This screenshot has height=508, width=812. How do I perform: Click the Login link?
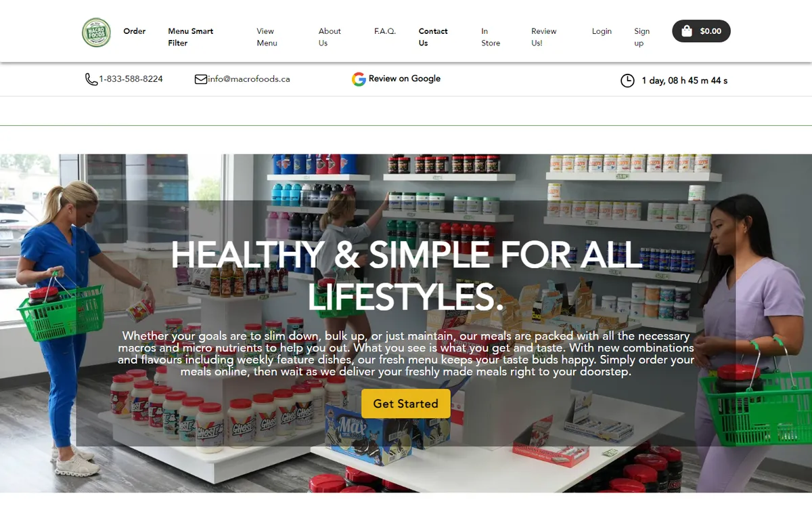[602, 31]
